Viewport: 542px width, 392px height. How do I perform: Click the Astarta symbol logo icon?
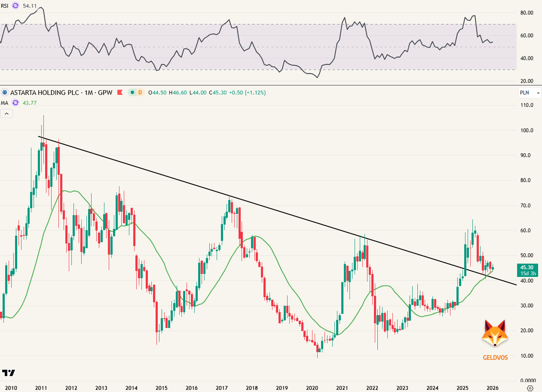[x=5, y=92]
